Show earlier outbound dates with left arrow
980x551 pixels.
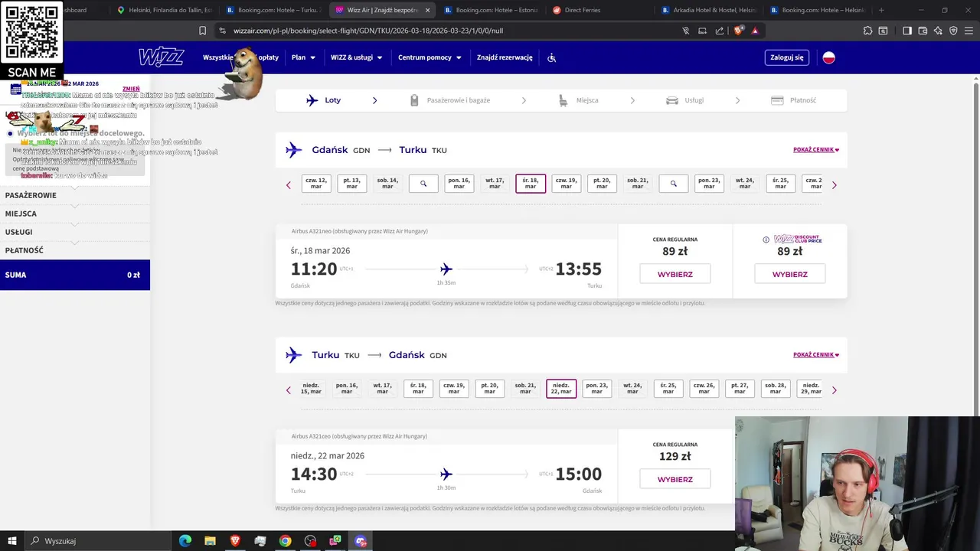(x=289, y=185)
